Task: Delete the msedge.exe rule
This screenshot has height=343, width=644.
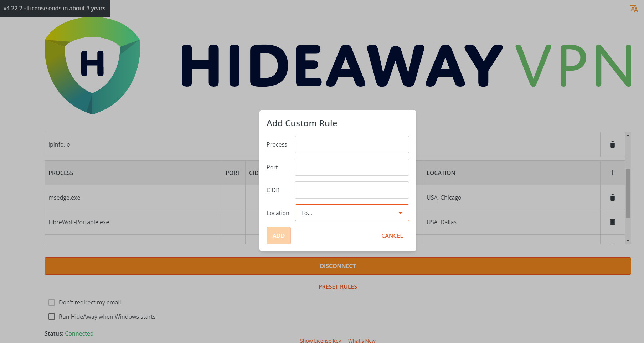Action: [612, 198]
